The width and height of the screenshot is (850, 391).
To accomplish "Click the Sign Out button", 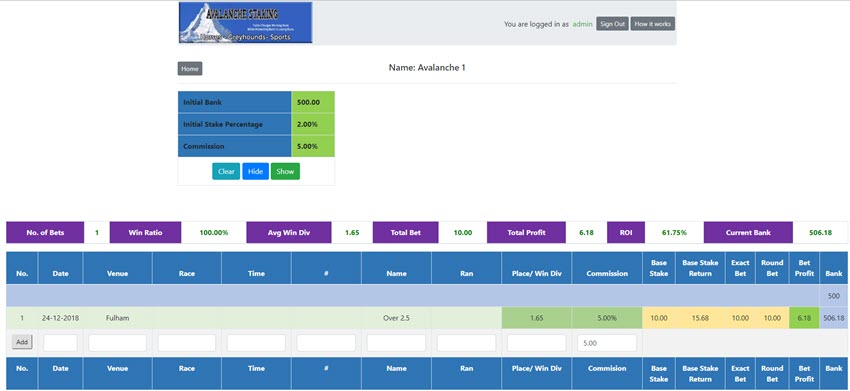I will (x=613, y=24).
